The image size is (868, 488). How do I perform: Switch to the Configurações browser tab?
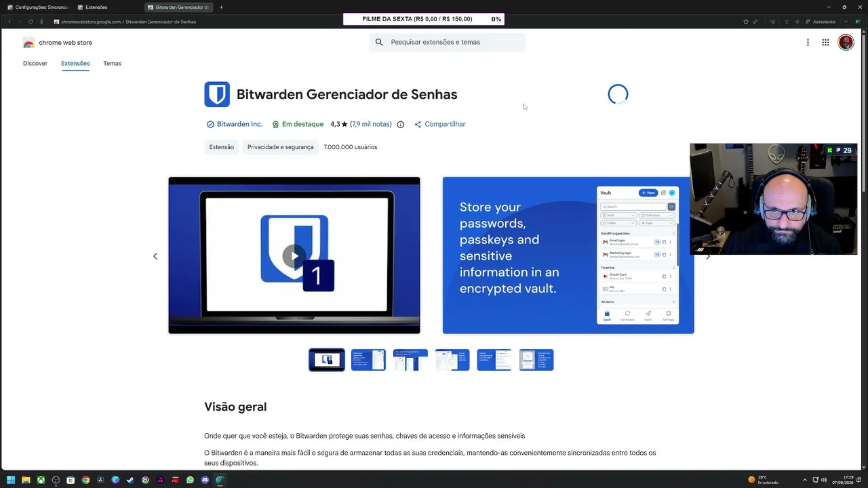37,7
